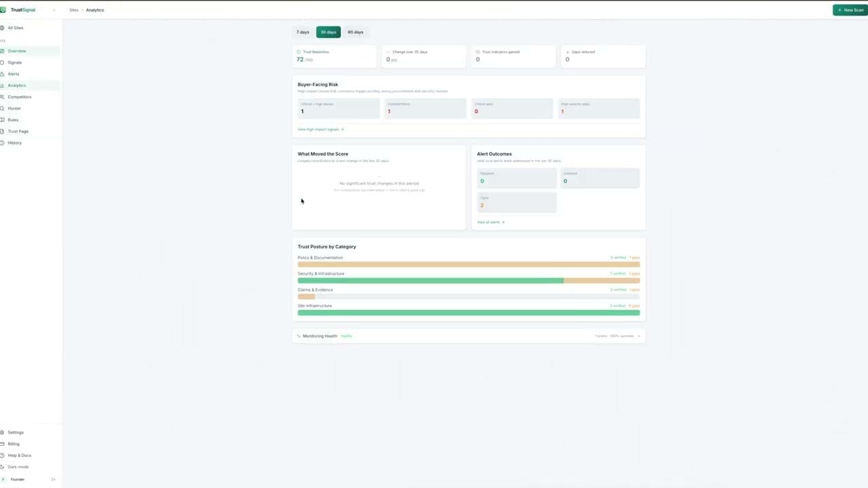Select the 90 days tab

click(x=355, y=32)
